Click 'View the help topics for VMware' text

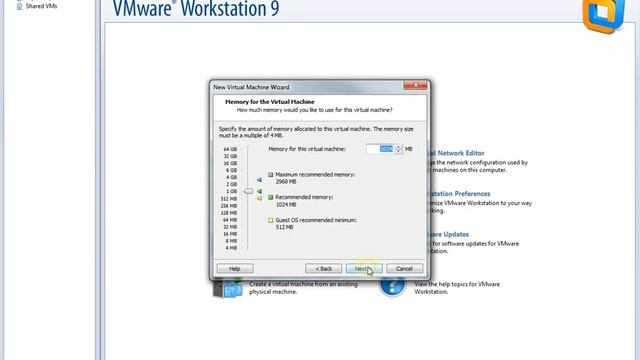[457, 284]
